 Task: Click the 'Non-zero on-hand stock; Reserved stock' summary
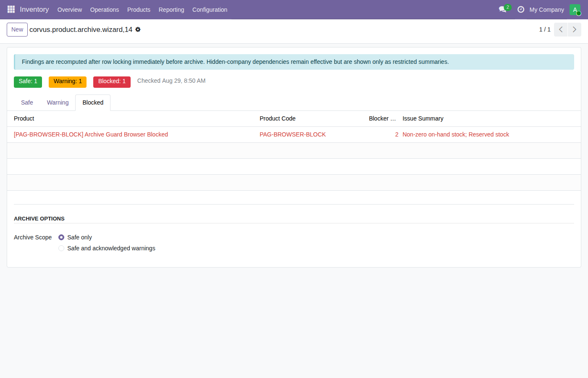click(456, 134)
